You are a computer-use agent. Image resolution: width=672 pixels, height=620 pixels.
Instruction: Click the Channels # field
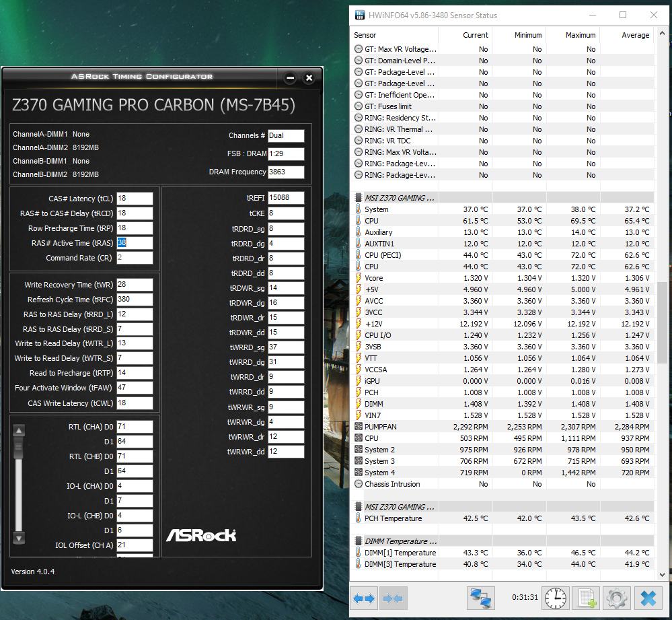(x=287, y=135)
